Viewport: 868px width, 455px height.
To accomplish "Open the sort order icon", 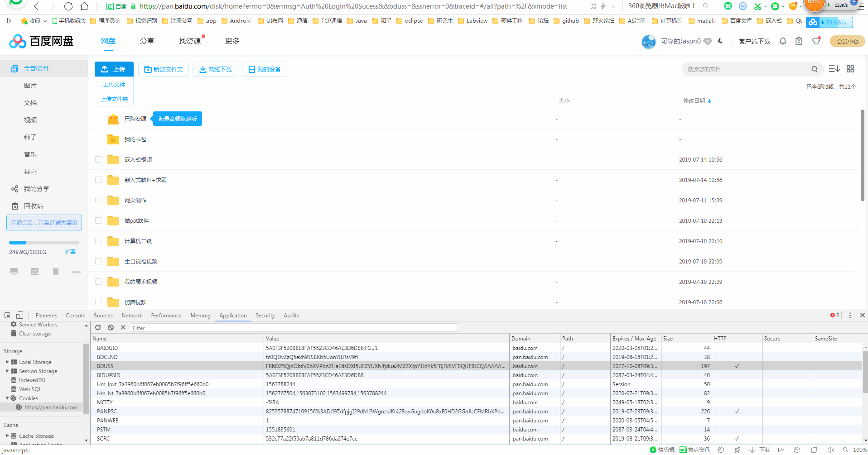I will [834, 69].
